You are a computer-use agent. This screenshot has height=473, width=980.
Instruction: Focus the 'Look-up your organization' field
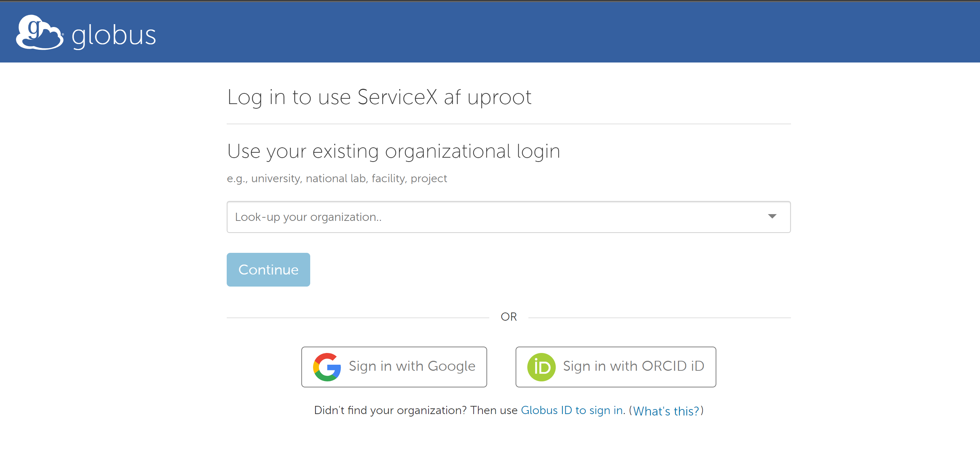point(457,217)
